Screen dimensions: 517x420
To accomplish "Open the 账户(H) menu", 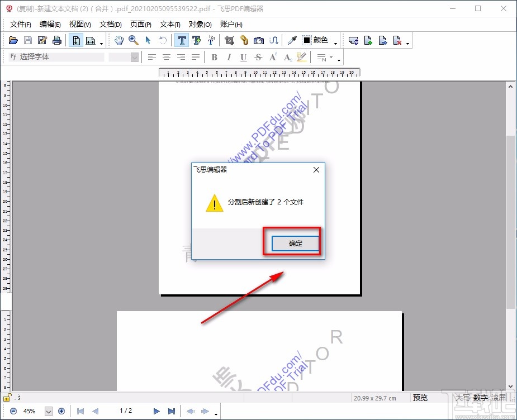I will point(231,25).
